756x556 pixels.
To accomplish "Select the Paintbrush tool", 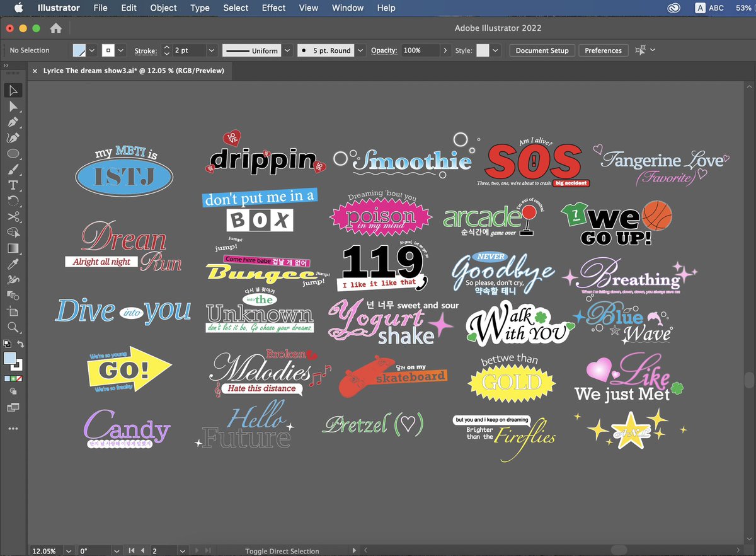I will [x=13, y=170].
